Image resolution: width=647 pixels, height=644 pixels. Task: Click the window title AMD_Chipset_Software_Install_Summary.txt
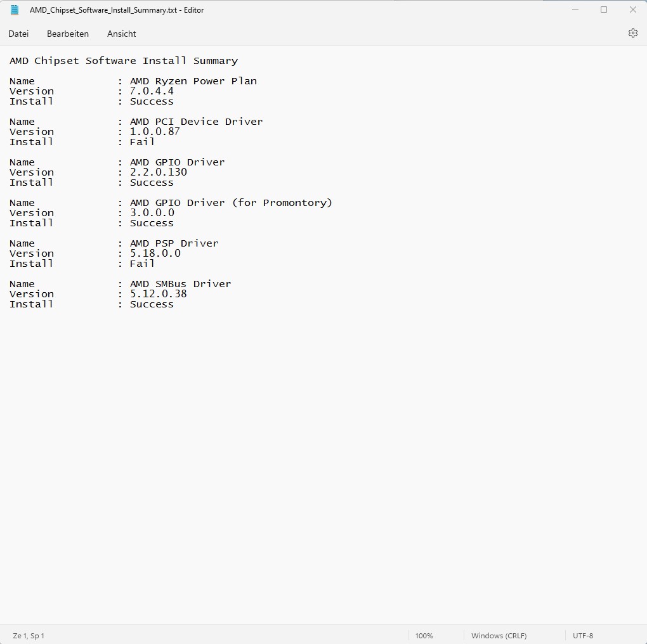[x=103, y=10]
